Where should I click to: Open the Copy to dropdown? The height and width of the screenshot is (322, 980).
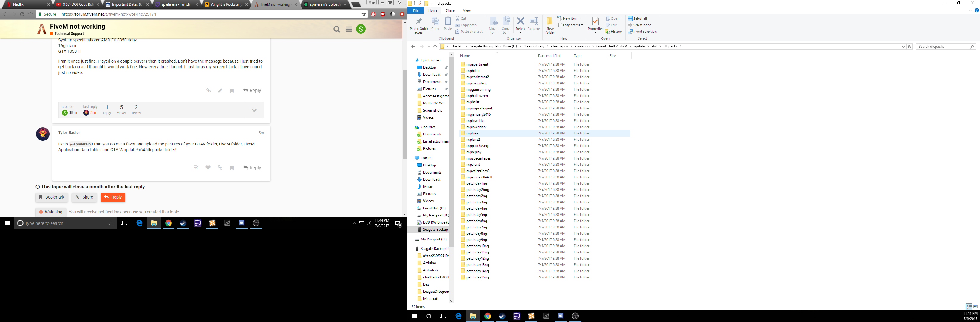[506, 25]
